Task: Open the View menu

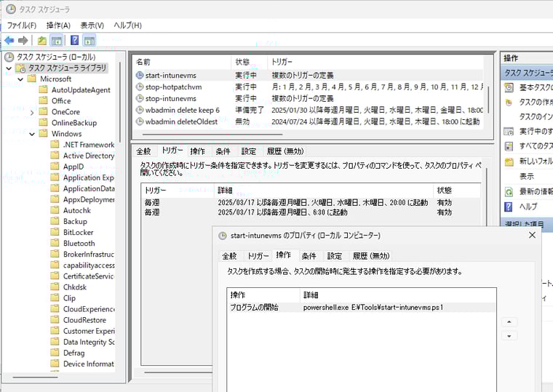Action: pyautogui.click(x=92, y=25)
